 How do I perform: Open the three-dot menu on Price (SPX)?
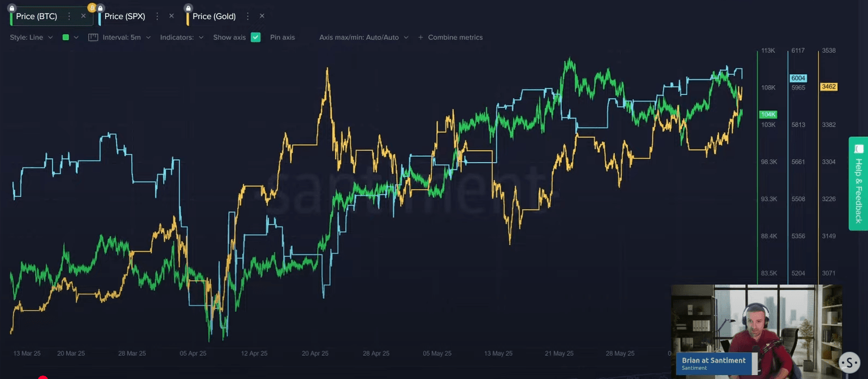click(157, 16)
